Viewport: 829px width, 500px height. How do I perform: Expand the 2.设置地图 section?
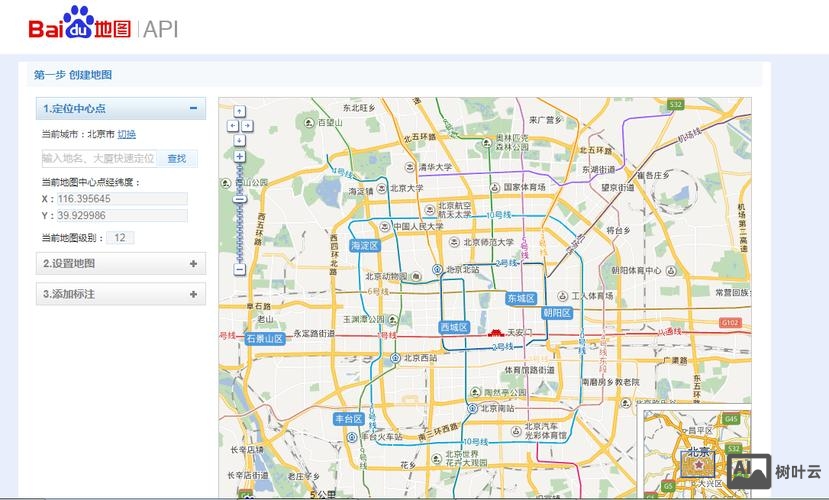point(194,263)
